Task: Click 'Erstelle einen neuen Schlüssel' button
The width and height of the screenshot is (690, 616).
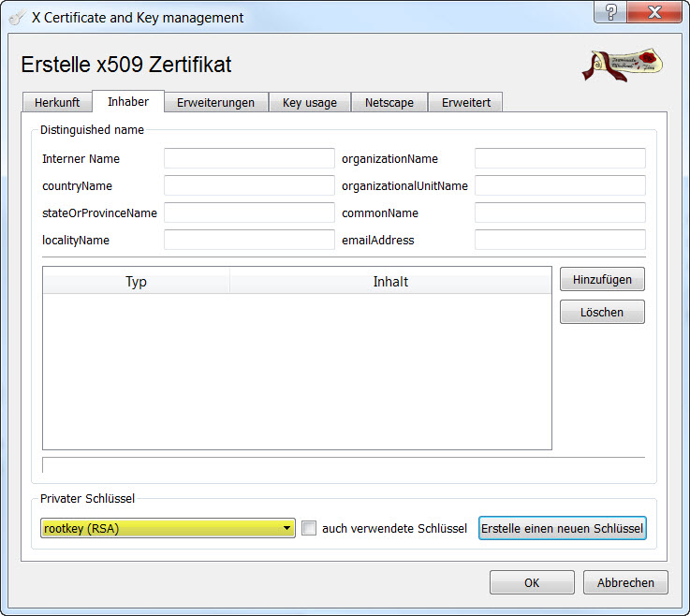Action: [562, 529]
